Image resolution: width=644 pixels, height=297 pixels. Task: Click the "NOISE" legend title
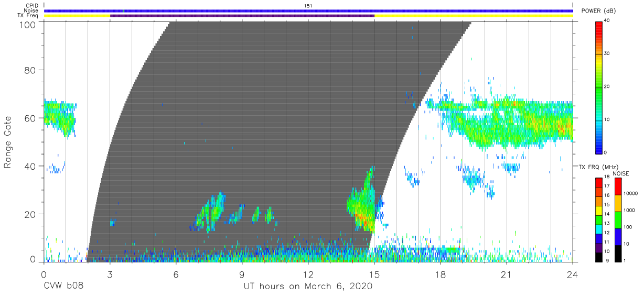[621, 173]
